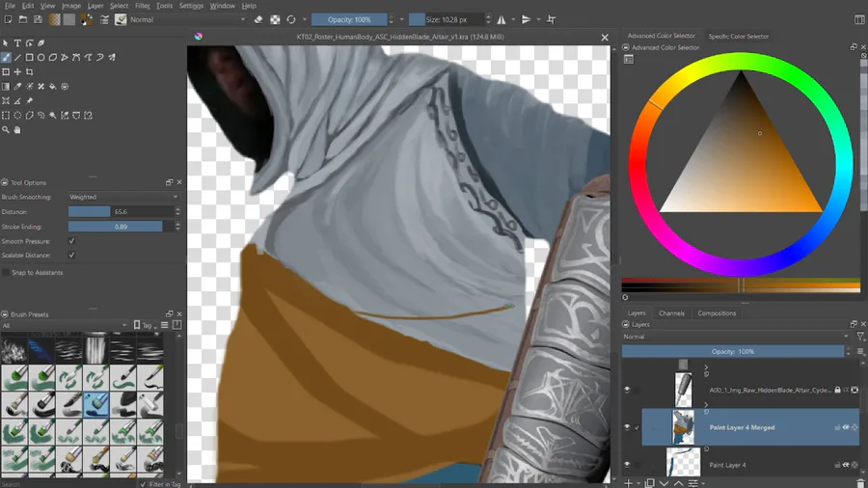This screenshot has height=488, width=868.
Task: Toggle the Scalable Distance checkbox
Action: coord(71,255)
